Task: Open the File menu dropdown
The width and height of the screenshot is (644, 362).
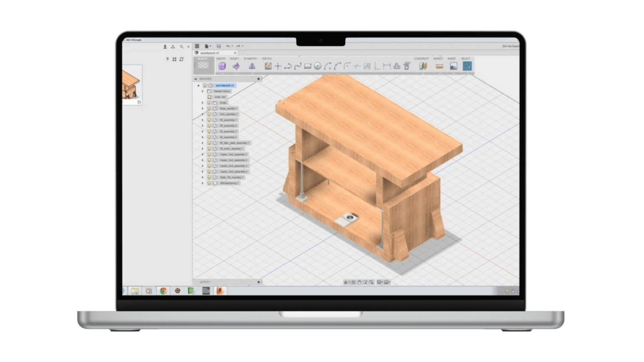Action: 208,46
